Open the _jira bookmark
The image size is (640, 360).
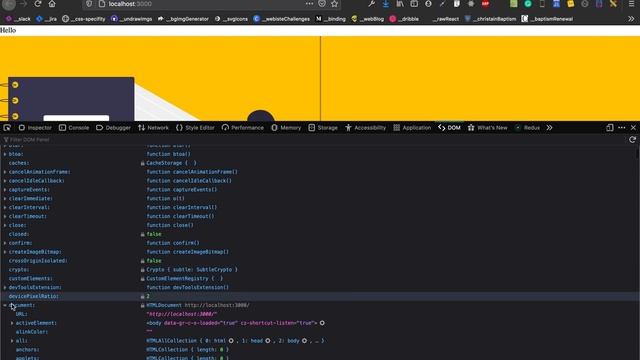point(46,19)
